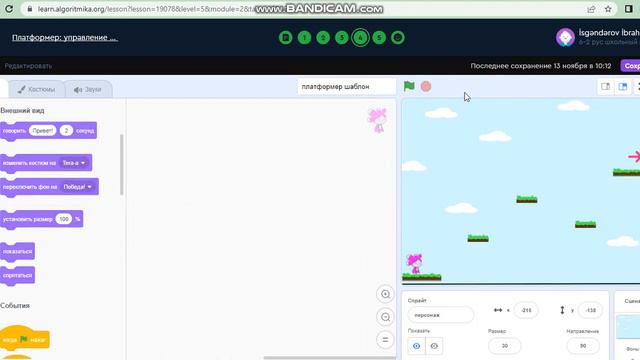The width and height of the screenshot is (640, 360).
Task: Click the block palette vertical scrollbar
Action: (121, 164)
